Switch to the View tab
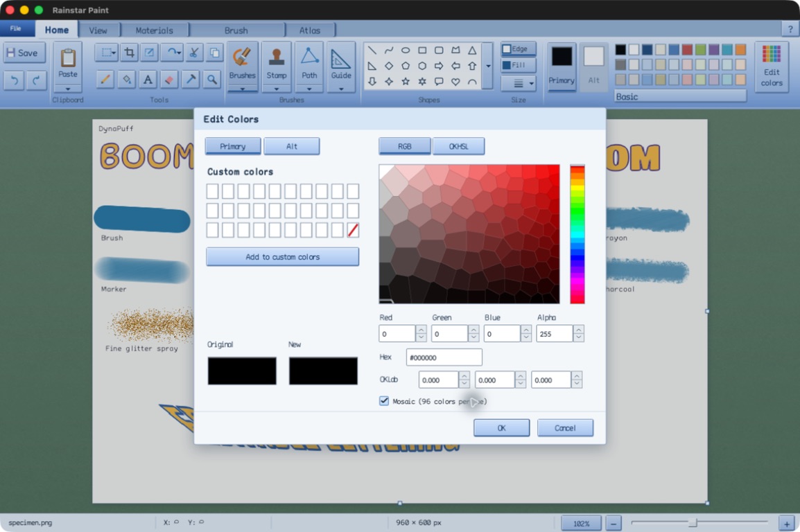The height and width of the screenshot is (532, 800). coord(98,30)
